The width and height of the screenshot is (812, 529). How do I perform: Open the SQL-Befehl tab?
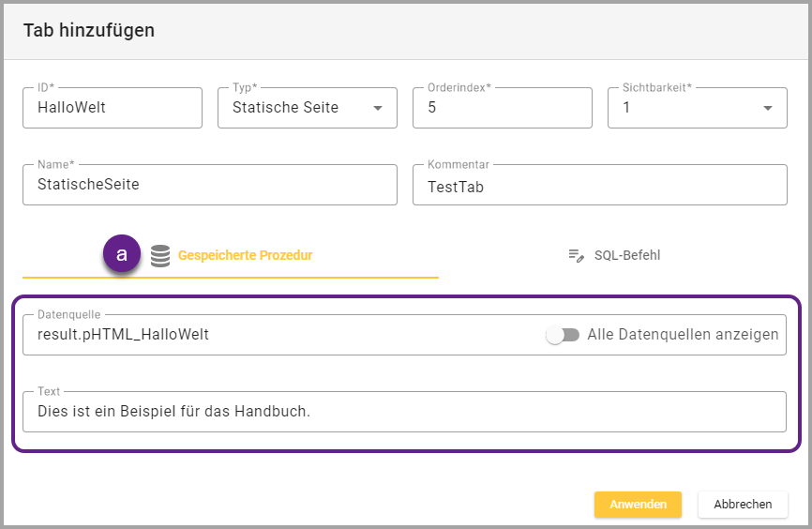pos(627,255)
